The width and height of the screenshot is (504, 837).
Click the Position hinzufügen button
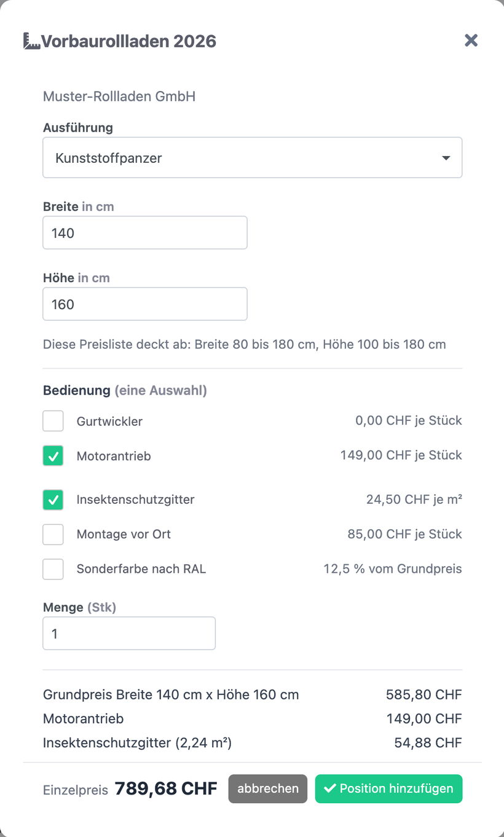click(x=388, y=788)
